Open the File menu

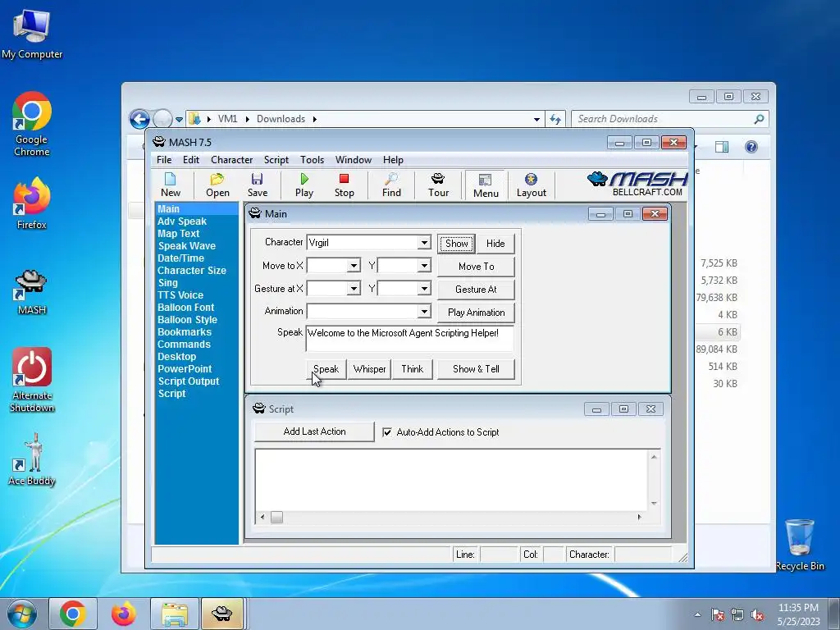tap(164, 160)
